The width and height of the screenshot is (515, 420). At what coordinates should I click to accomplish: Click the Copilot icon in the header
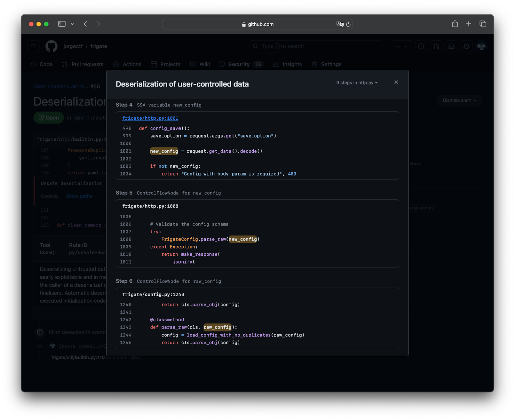[x=466, y=46]
